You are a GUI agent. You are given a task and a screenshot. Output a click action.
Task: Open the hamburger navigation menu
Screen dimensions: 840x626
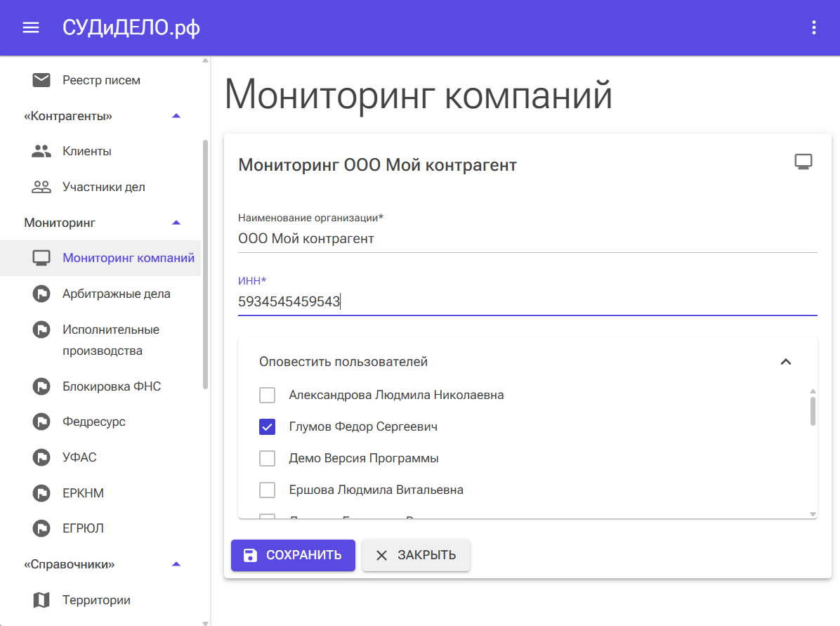31,27
